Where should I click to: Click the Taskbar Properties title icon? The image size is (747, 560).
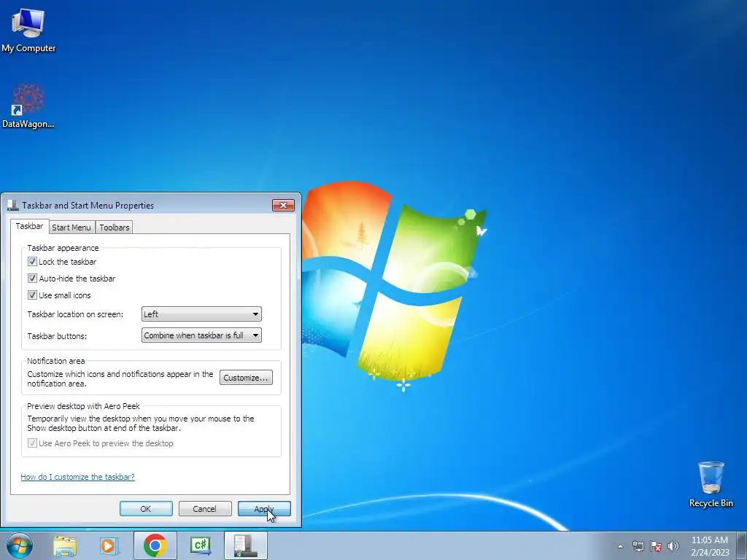point(13,205)
